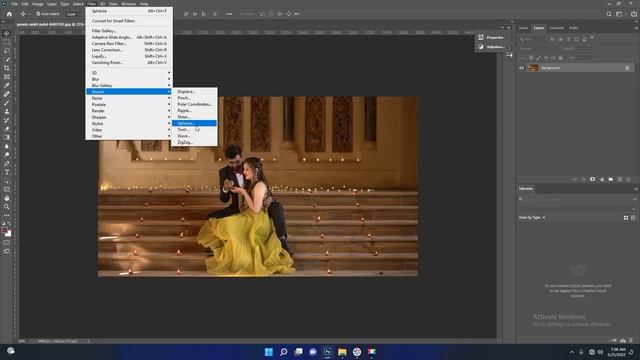The width and height of the screenshot is (640, 360).
Task: Select the Lasso tool
Action: (x=7, y=51)
